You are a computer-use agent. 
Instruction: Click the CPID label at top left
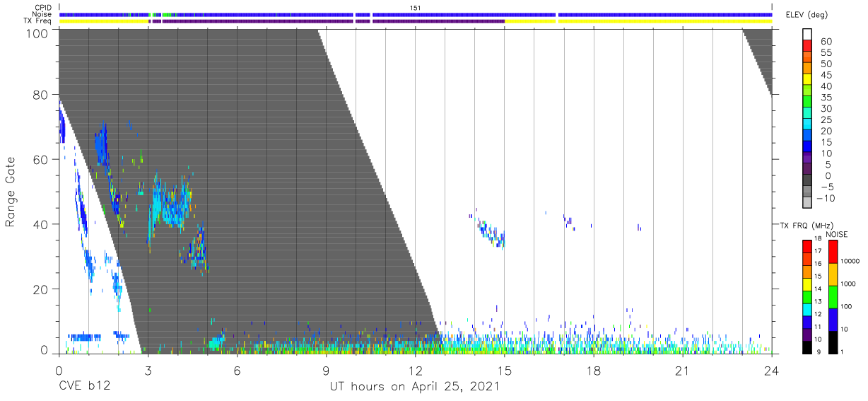click(42, 7)
